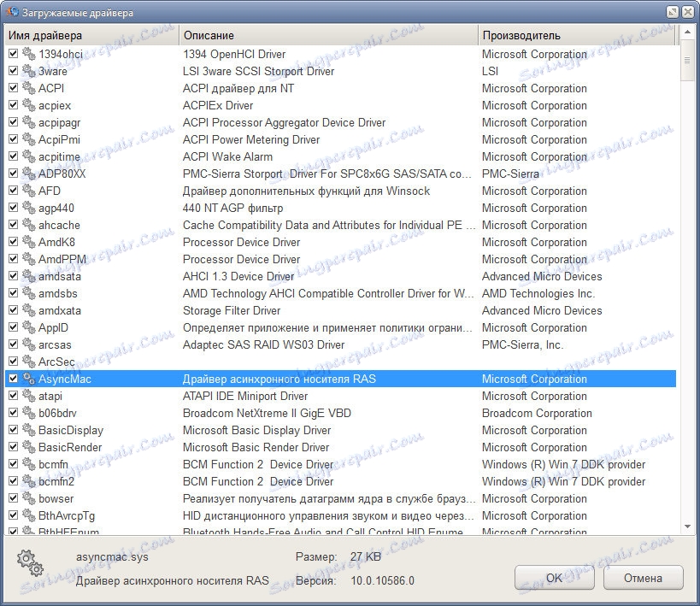
Task: Click the AFD driver gear icon
Action: 29,191
